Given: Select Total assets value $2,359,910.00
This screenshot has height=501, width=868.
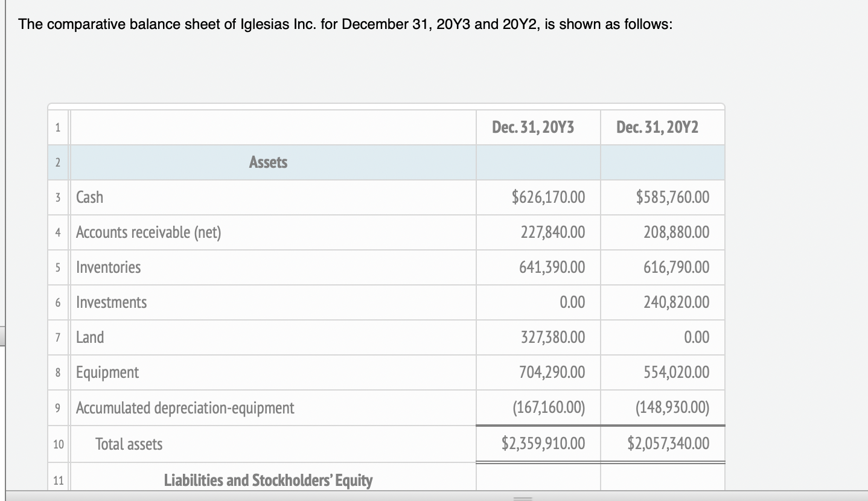Looking at the screenshot, I should tap(543, 444).
